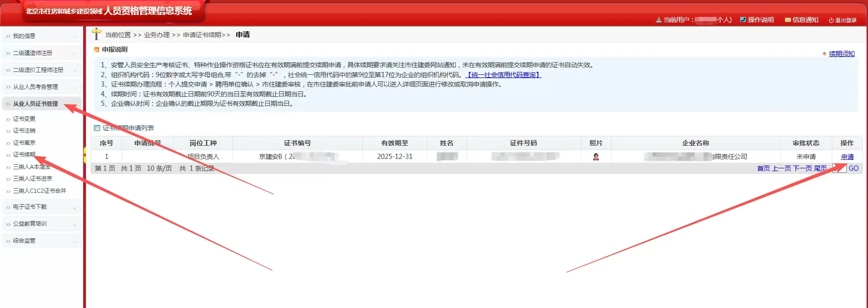Click the GO pagination button
Screen dimensions: 868x308
click(x=853, y=168)
